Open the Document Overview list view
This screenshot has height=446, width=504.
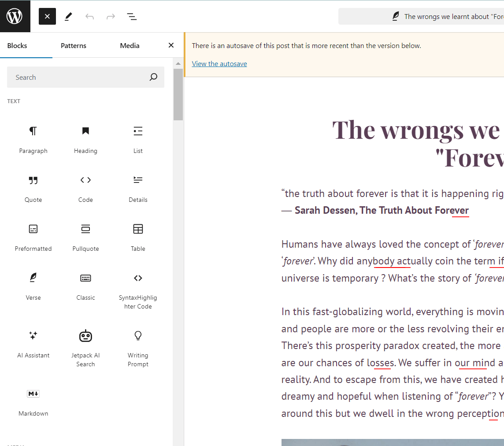point(132,16)
